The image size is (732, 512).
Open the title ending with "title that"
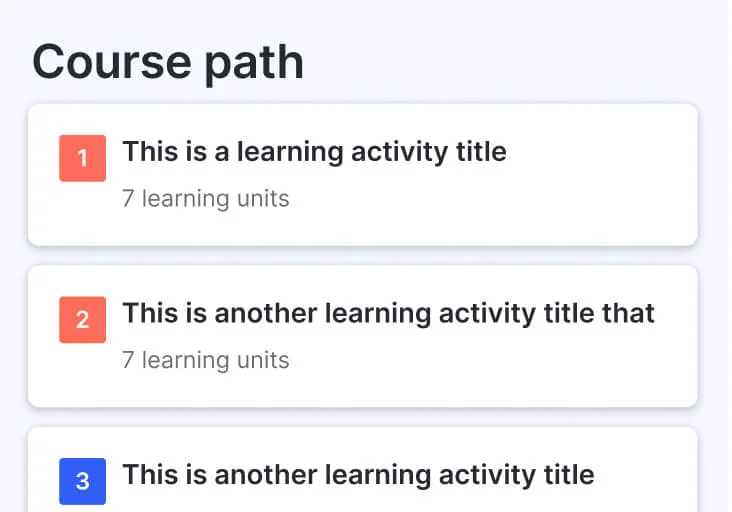[x=388, y=313]
